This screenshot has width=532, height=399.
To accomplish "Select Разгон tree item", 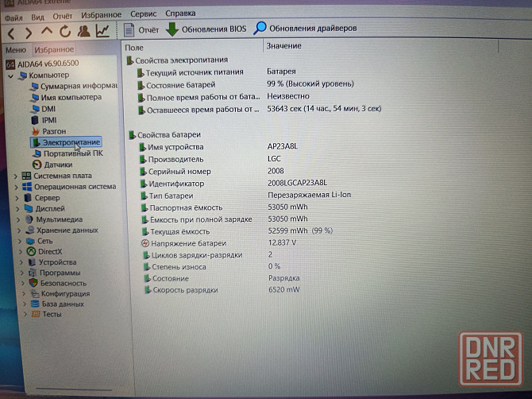I will tap(49, 131).
